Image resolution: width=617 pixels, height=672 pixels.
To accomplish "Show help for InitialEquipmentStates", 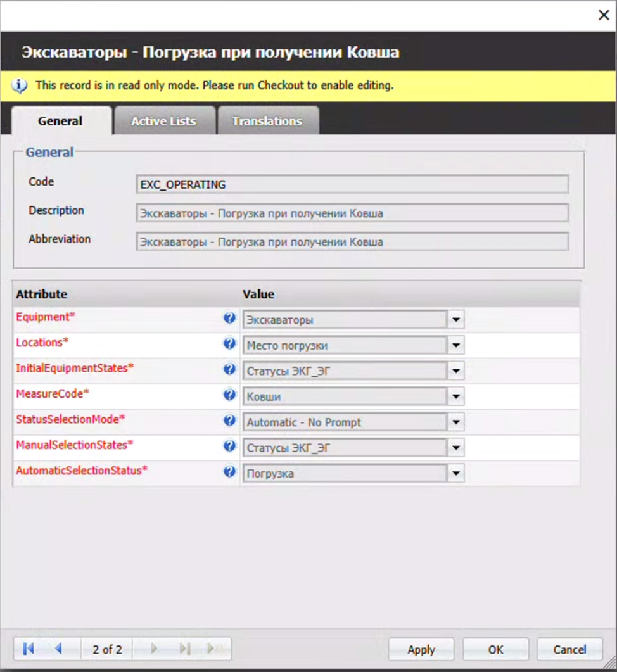I will [x=230, y=369].
